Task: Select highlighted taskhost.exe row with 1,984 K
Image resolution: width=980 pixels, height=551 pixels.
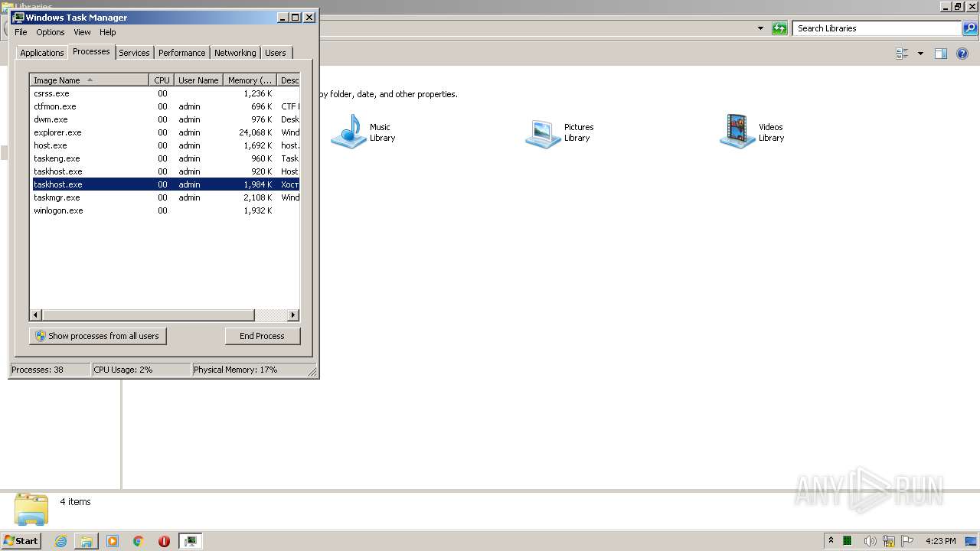Action: coord(165,184)
